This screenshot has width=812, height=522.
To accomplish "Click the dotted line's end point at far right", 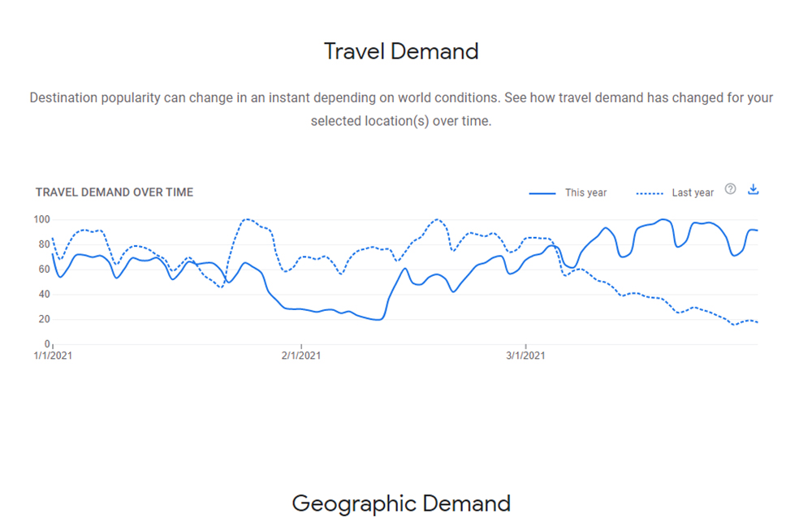I will click(x=757, y=322).
